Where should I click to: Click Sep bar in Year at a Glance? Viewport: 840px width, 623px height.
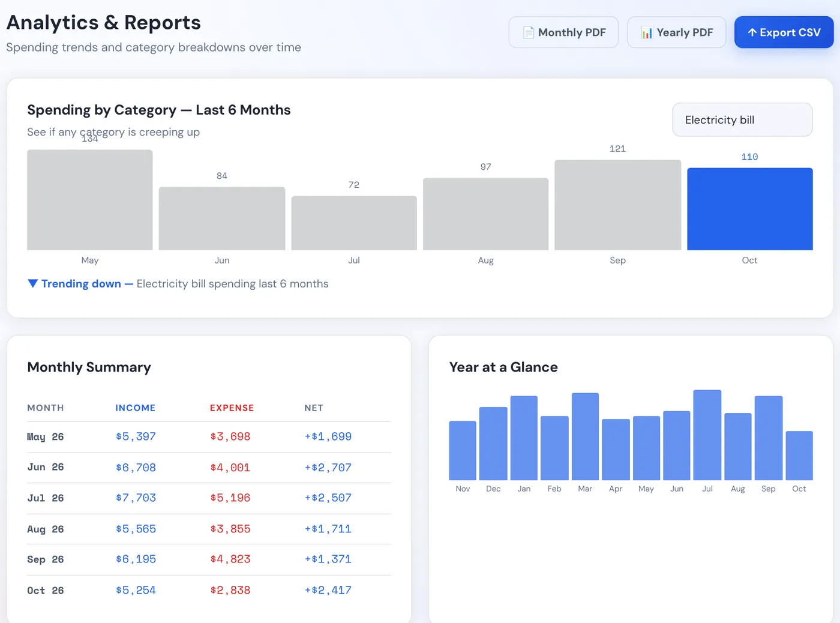(769, 438)
